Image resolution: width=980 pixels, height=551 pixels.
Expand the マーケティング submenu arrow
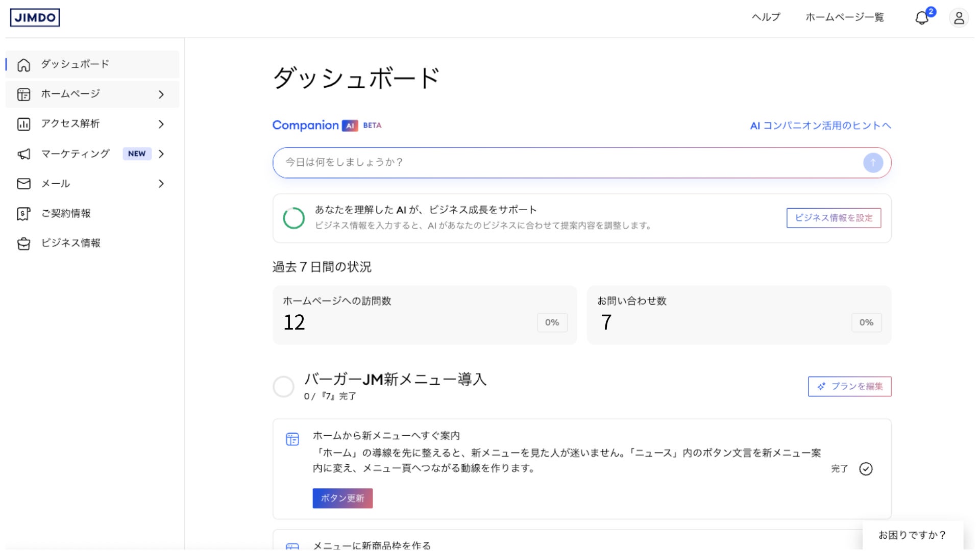click(x=161, y=154)
